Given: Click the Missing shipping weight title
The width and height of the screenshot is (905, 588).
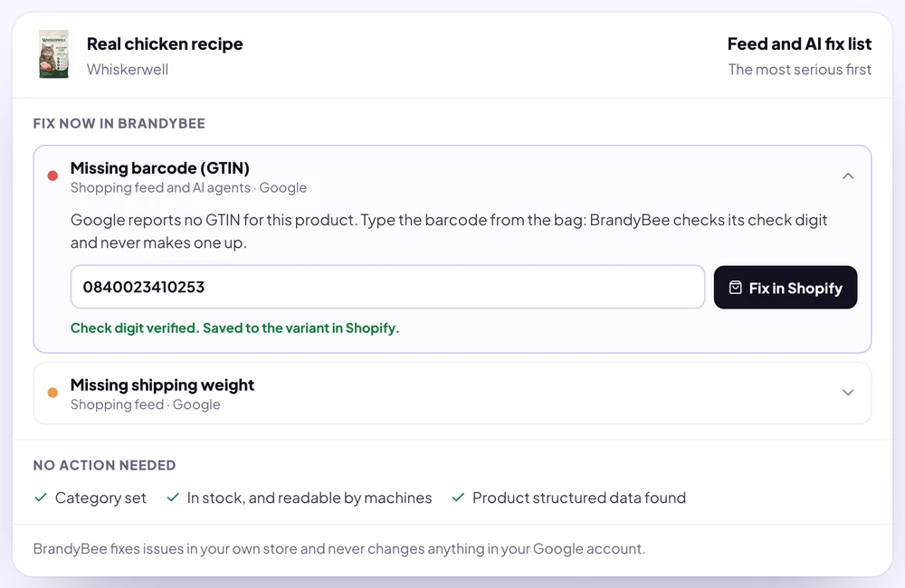Looking at the screenshot, I should [162, 384].
